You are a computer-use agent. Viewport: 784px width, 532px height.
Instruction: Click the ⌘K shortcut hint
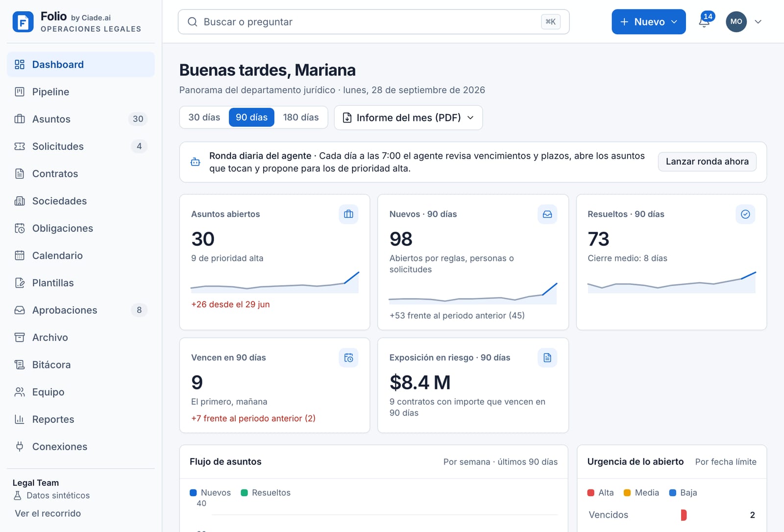pos(551,22)
